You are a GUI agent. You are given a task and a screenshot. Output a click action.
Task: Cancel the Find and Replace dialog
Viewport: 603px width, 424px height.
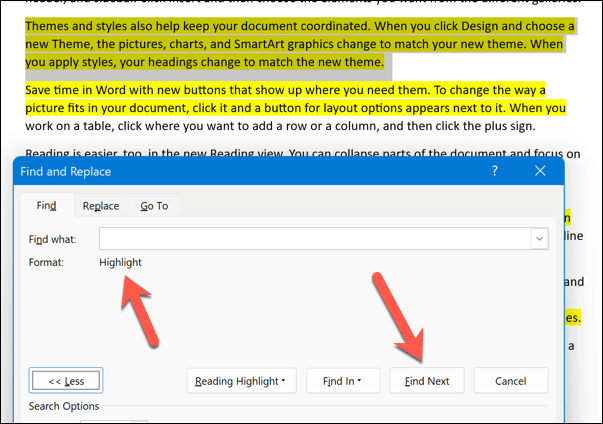(x=511, y=381)
